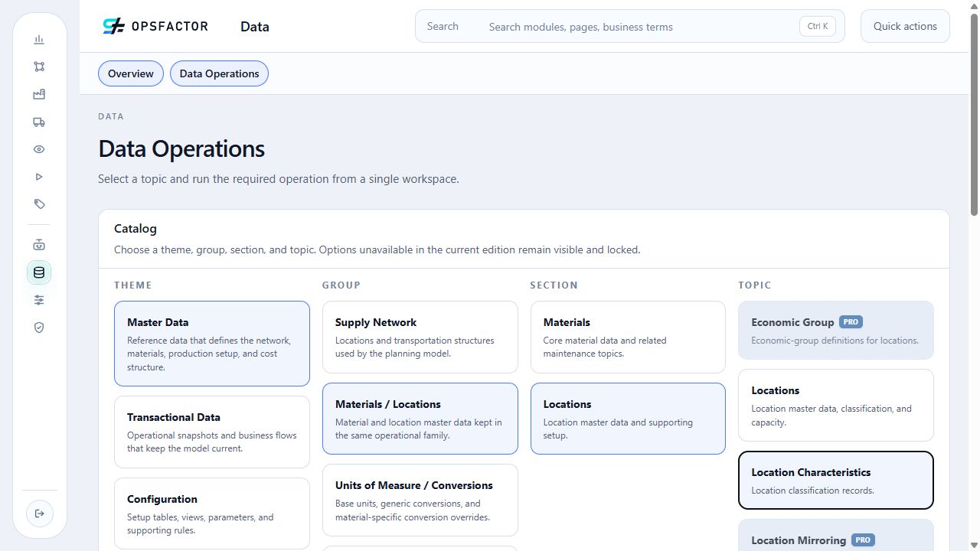Click the 'Catalog' panel title

(x=136, y=228)
